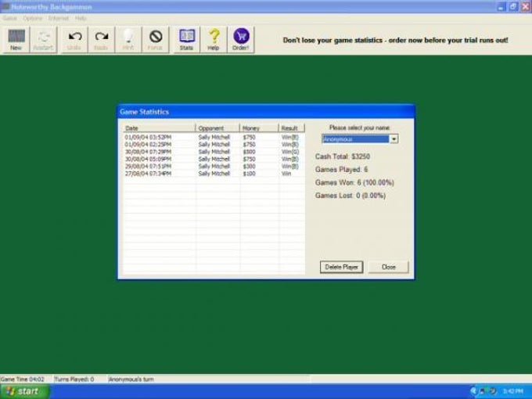Click the Hint lightbulb icon
Screen dimensions: 532x399
point(128,40)
